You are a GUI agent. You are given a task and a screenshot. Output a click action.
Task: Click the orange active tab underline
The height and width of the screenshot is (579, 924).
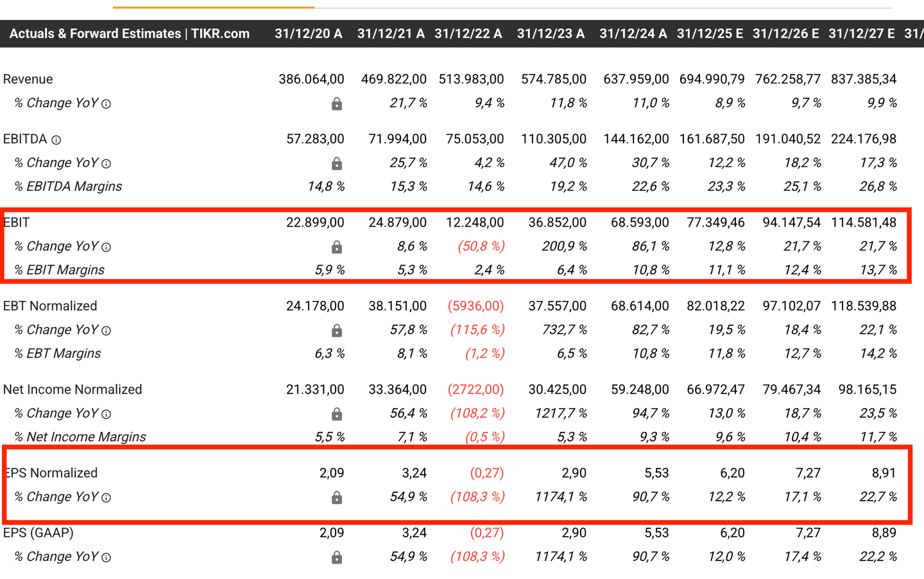tap(213, 8)
